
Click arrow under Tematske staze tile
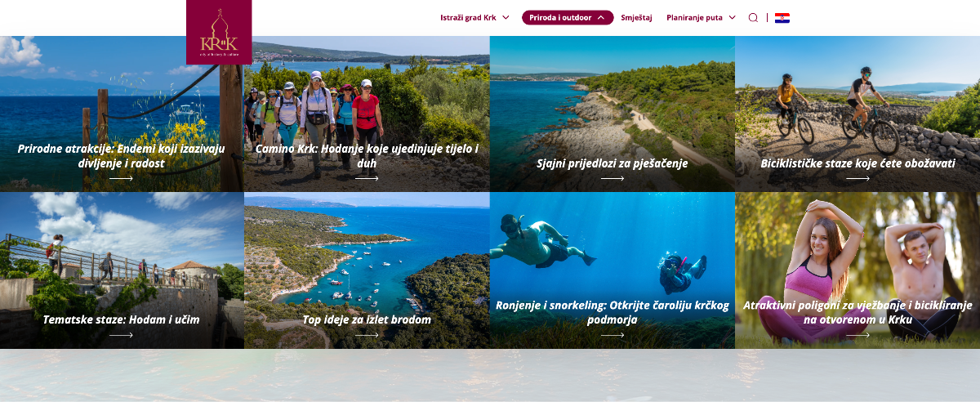click(121, 335)
